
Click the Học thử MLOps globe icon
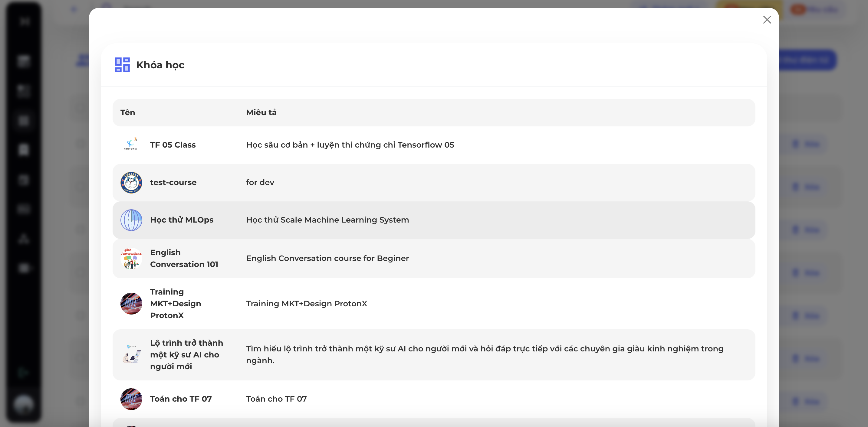(x=131, y=220)
